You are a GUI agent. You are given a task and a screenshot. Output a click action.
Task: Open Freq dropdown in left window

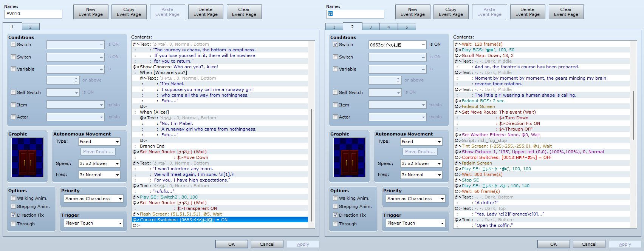coord(99,175)
